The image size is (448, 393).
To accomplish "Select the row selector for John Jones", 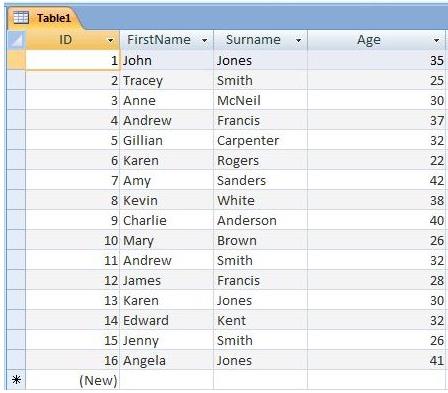I will tap(16, 60).
